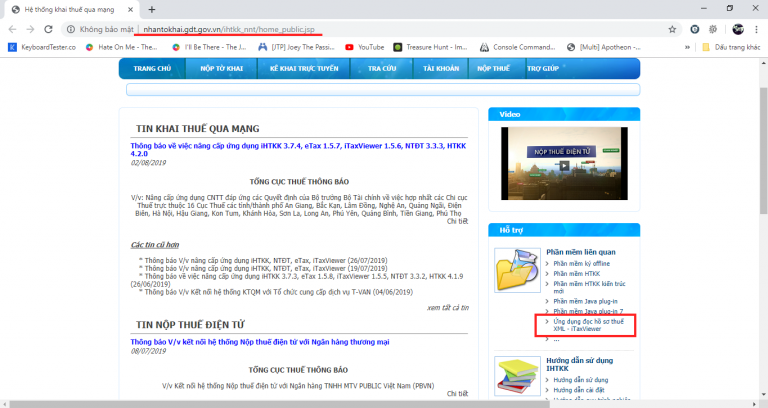Open TRỢ GIÚP menu
Screen dimensions: 768x408
point(543,69)
